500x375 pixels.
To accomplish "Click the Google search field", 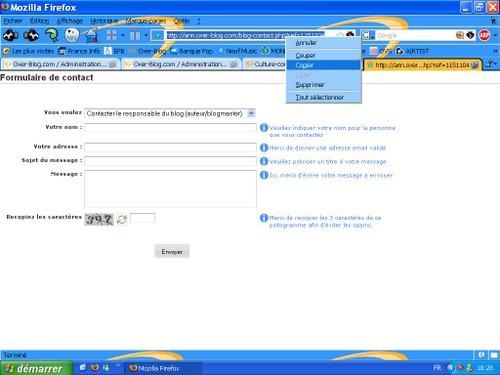I will (415, 35).
